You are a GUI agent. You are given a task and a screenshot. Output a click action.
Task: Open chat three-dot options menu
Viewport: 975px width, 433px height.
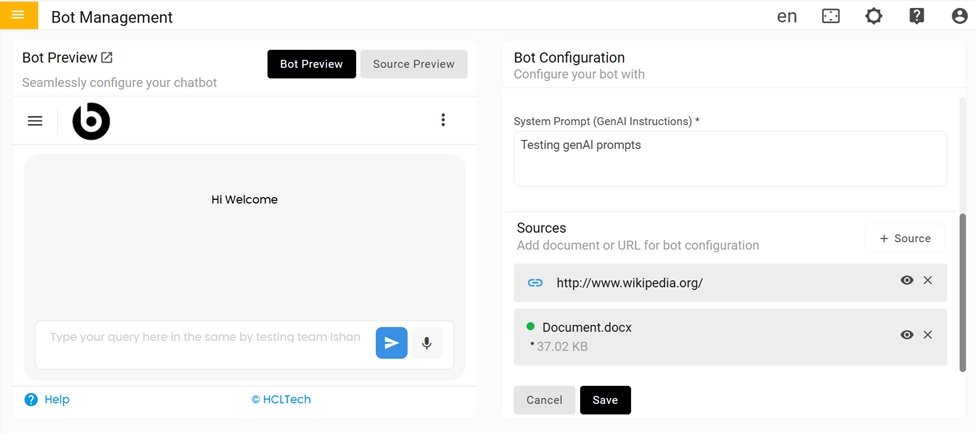[443, 120]
